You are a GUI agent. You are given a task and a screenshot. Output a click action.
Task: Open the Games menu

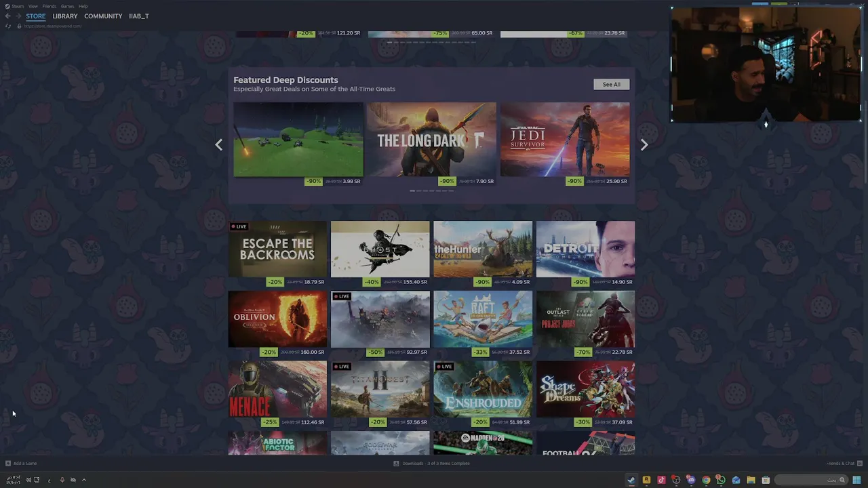tap(67, 6)
